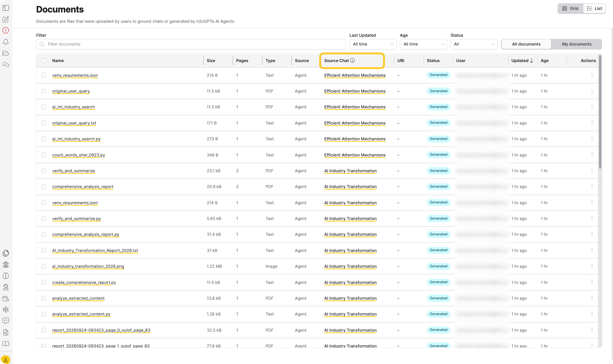This screenshot has width=613, height=364.
Task: Click the Source Chat info icon
Action: pyautogui.click(x=353, y=61)
